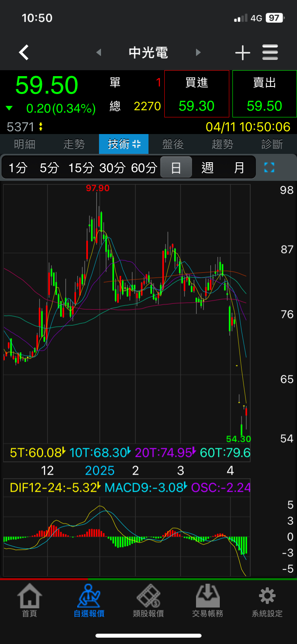Switch to next stock with right triangle
297x644 pixels.
click(x=198, y=52)
